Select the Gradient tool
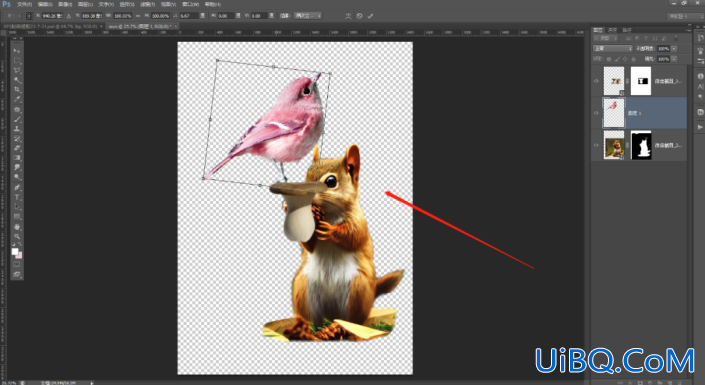Screen dimensions: 705x385 (17, 158)
